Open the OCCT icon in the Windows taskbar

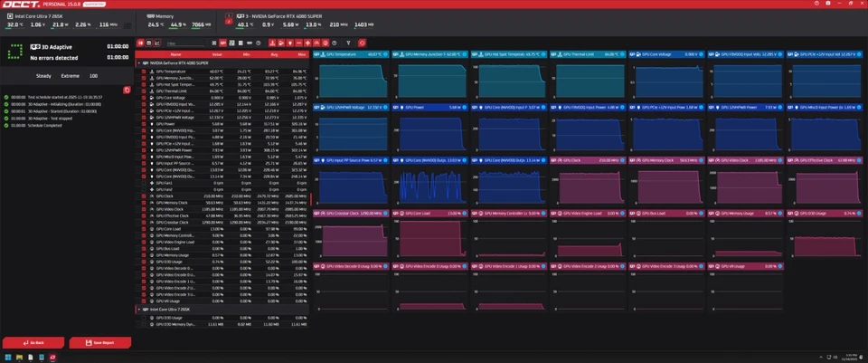click(54, 356)
